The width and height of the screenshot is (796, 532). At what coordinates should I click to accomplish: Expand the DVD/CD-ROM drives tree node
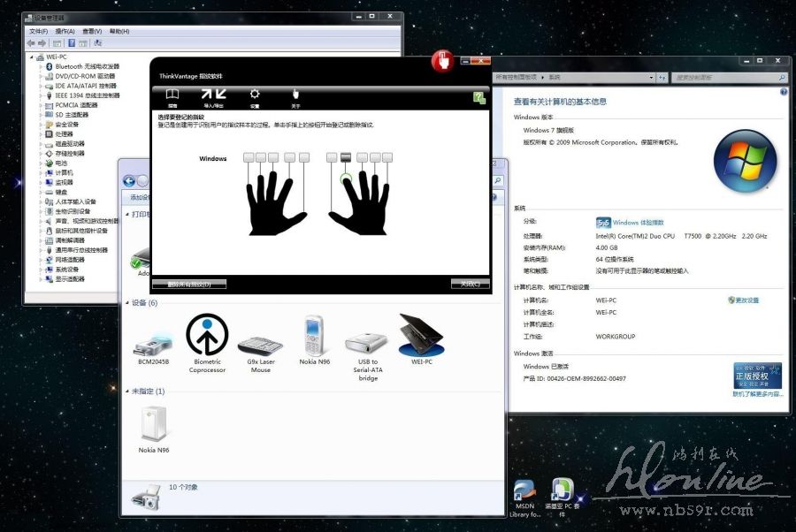(41, 76)
